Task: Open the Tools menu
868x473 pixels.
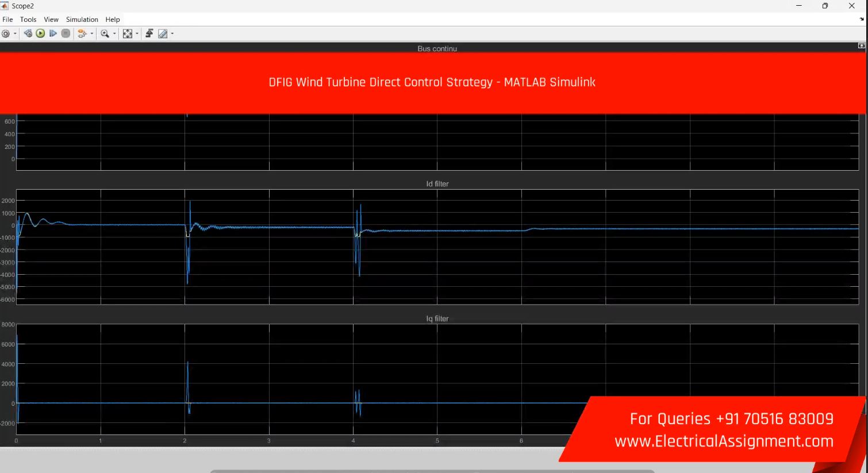Action: click(x=28, y=20)
